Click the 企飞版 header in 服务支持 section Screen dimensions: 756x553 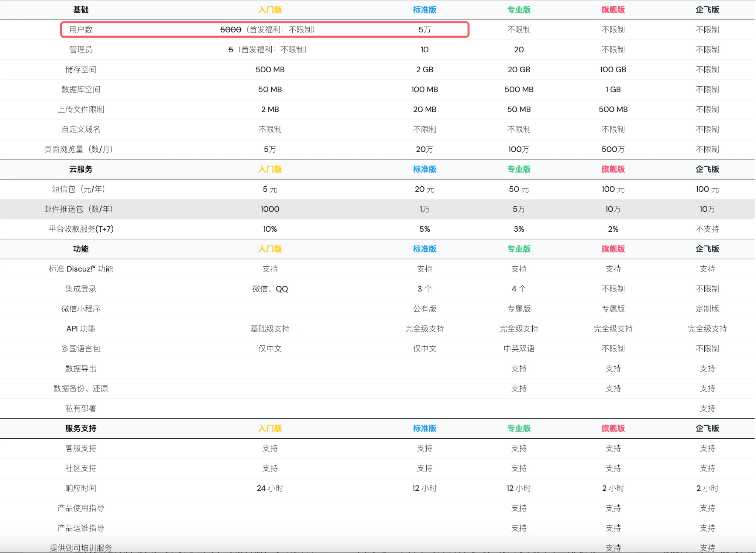tap(707, 428)
